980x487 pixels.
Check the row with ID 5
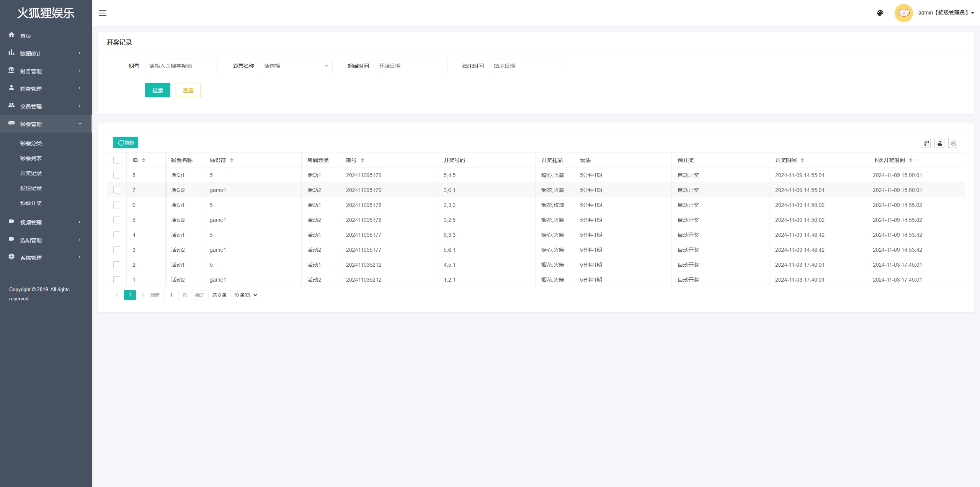[x=117, y=220]
